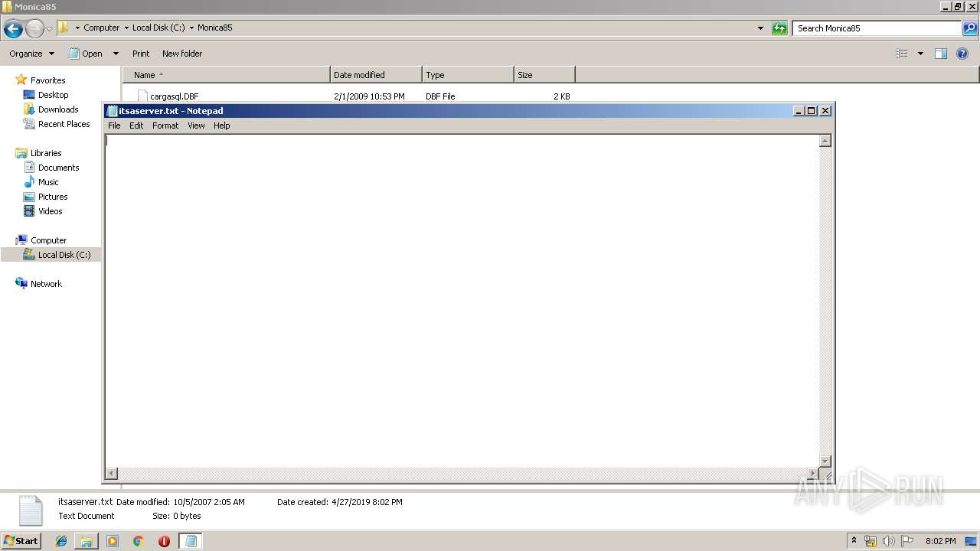This screenshot has width=980, height=551.
Task: Select Local Disk (C:) in the navigation pane
Action: [64, 255]
